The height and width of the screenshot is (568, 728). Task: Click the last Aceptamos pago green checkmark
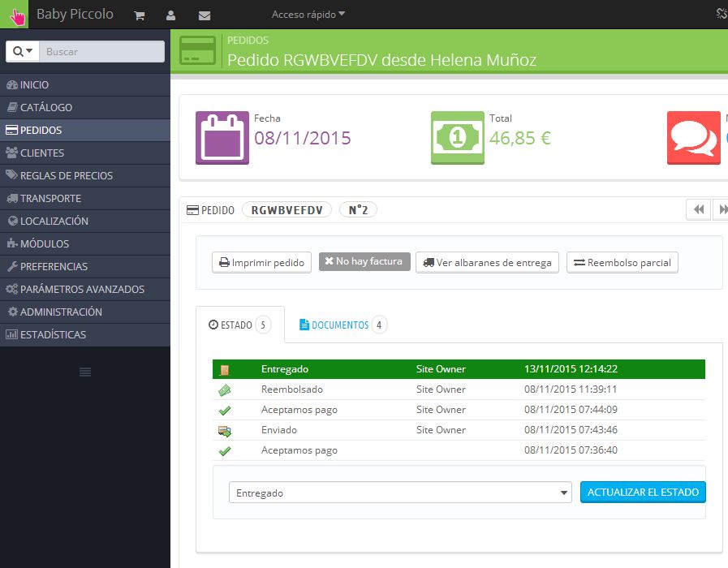click(225, 450)
